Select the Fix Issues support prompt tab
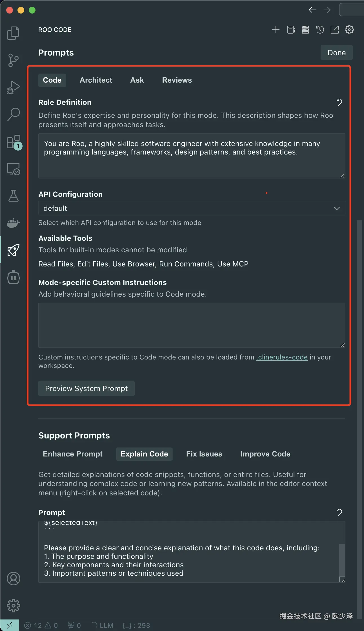The height and width of the screenshot is (631, 364). 204,454
